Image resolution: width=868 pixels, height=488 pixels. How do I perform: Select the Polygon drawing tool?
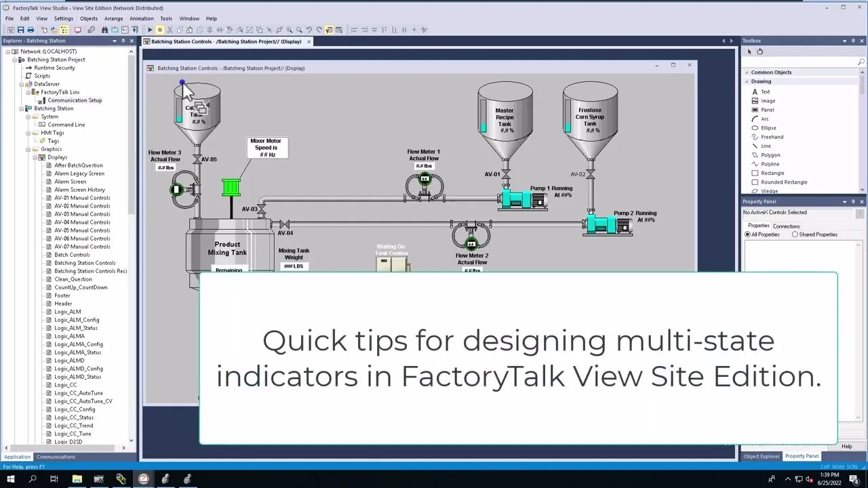(x=766, y=155)
